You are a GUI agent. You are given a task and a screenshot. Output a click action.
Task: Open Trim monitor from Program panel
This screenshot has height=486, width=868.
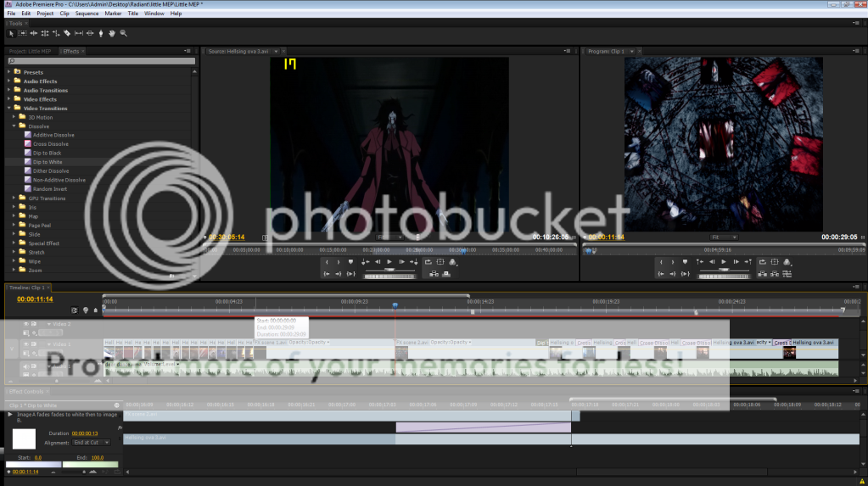point(787,274)
